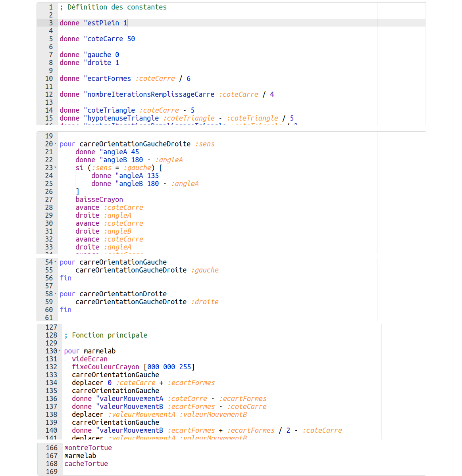Select the nombreIterationsRemplissageCarre variable name

(x=150, y=94)
